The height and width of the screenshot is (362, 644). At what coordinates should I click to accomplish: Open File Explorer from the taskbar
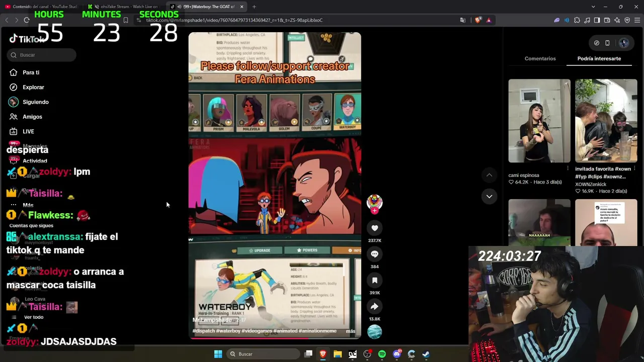338,354
